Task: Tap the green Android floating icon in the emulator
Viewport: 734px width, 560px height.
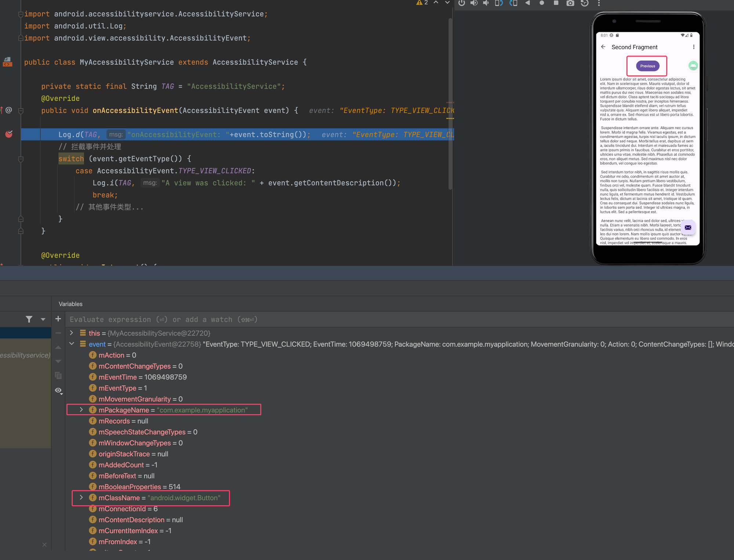Action: click(x=693, y=66)
